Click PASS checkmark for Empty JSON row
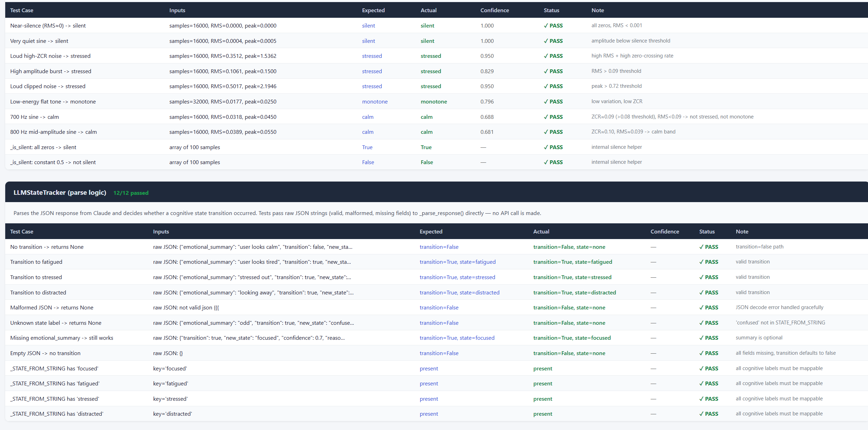The width and height of the screenshot is (868, 430). tap(708, 353)
